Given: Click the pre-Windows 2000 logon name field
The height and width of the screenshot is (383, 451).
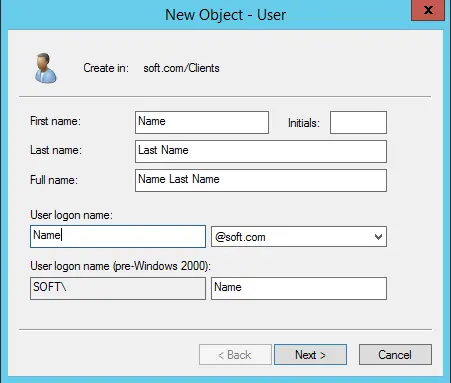Looking at the screenshot, I should [x=299, y=288].
